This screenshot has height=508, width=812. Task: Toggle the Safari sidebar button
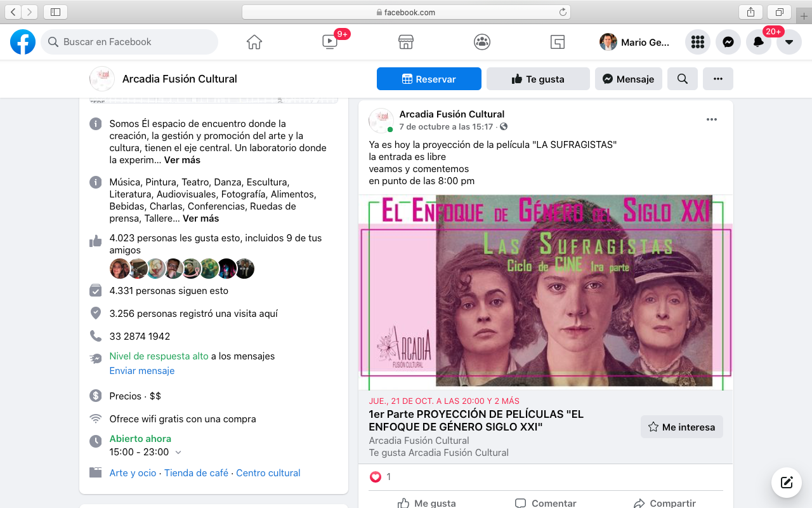[x=55, y=11]
